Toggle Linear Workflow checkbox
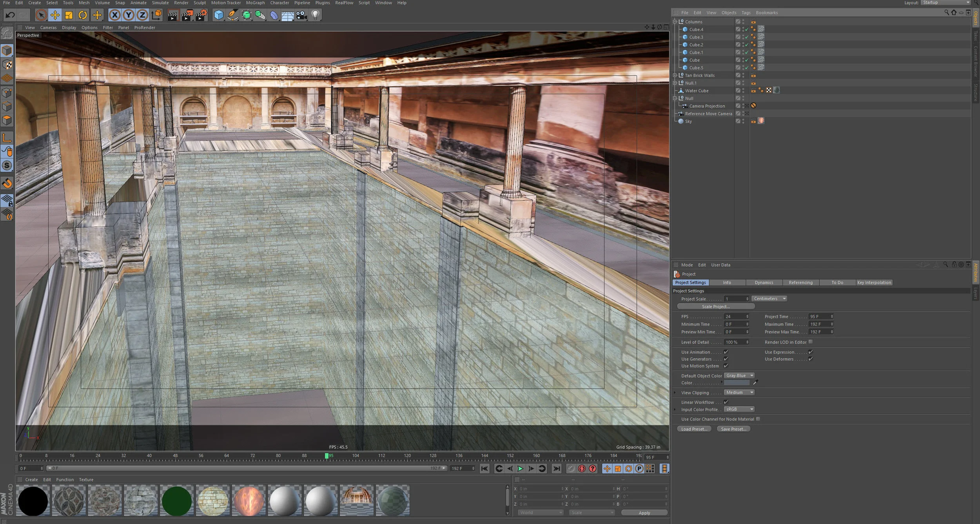 pos(726,402)
